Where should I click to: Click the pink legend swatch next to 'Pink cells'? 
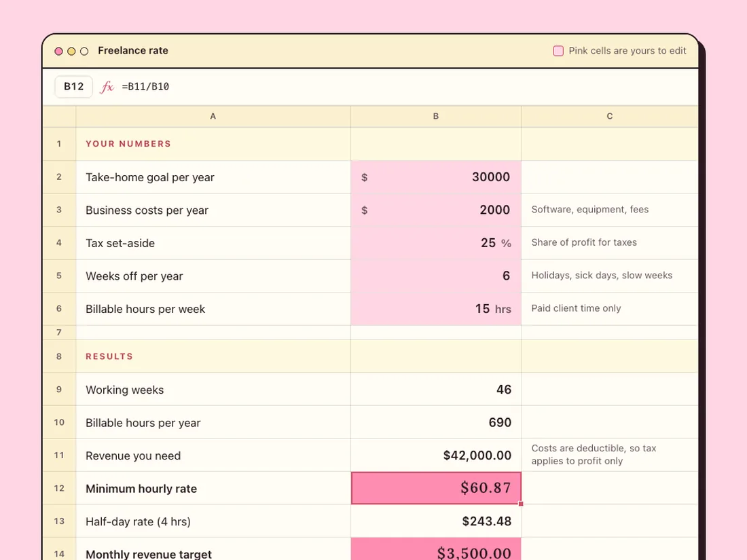[558, 51]
